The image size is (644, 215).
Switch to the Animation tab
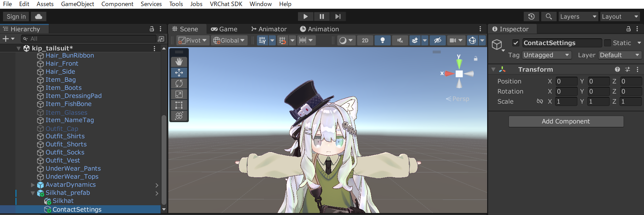[319, 29]
